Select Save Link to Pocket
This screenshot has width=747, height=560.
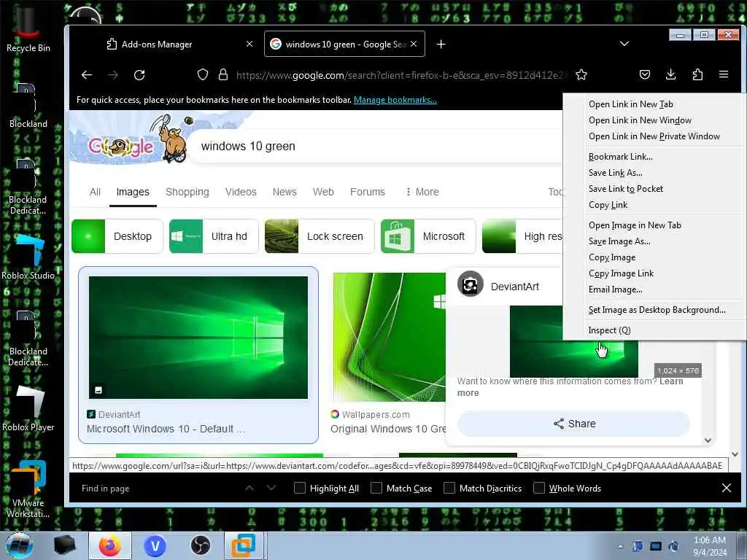pyautogui.click(x=625, y=189)
